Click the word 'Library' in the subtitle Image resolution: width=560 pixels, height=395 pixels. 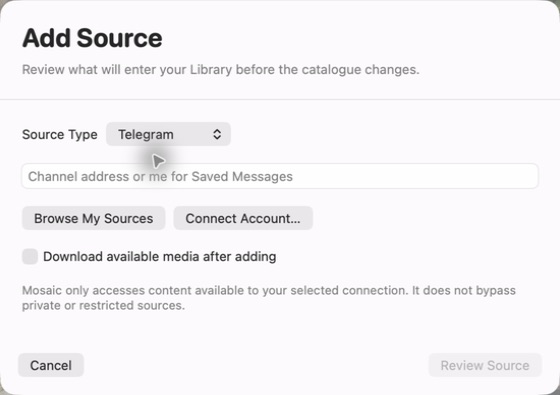211,70
